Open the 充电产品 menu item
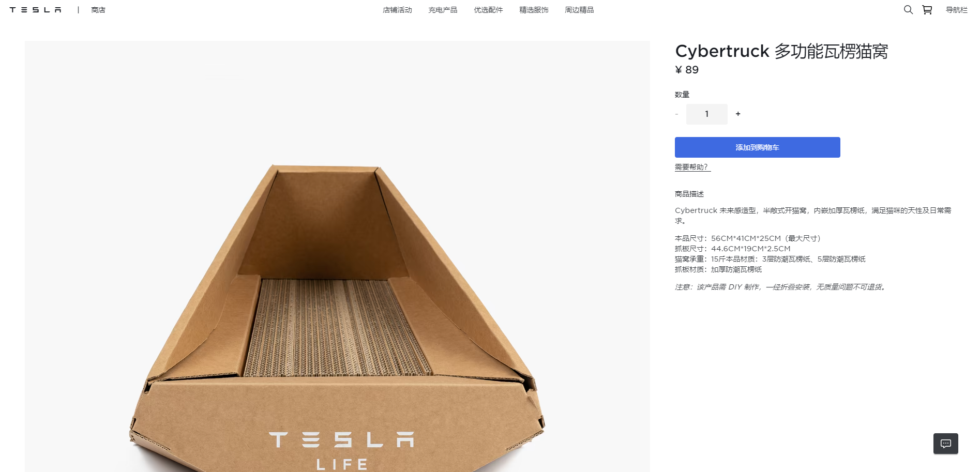 443,10
